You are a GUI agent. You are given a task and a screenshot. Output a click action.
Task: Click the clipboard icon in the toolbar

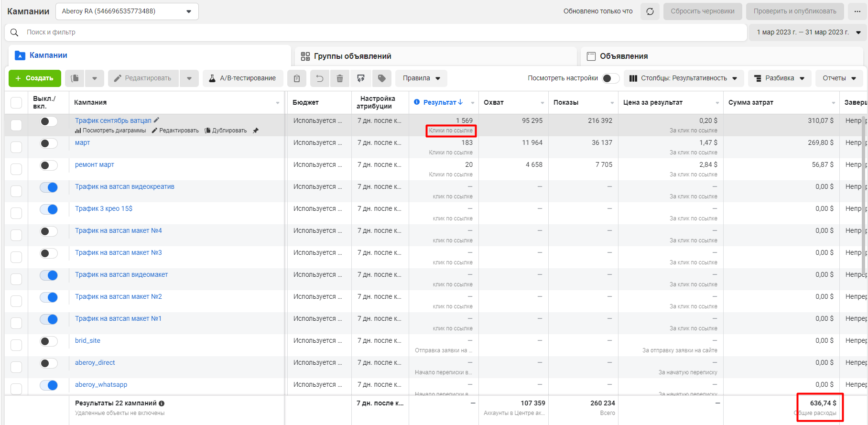click(297, 78)
